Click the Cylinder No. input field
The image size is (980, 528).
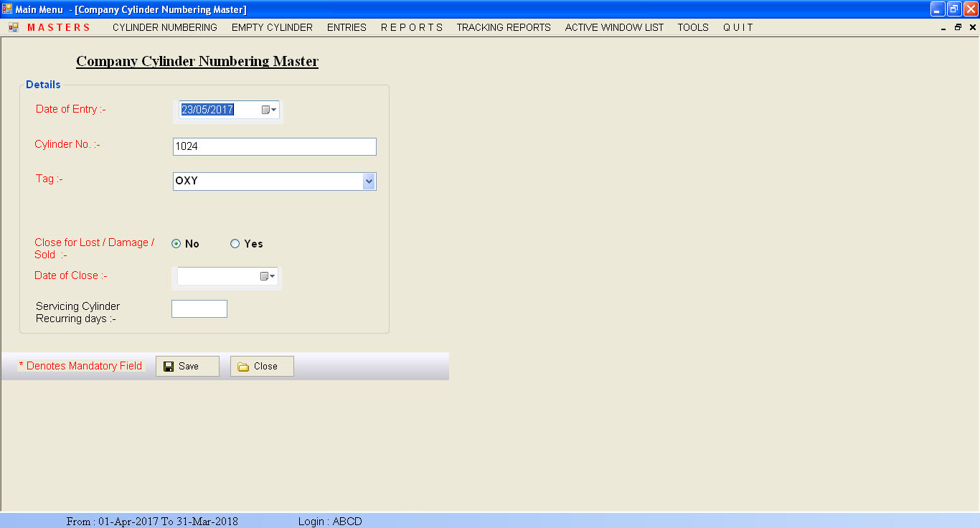tap(274, 146)
